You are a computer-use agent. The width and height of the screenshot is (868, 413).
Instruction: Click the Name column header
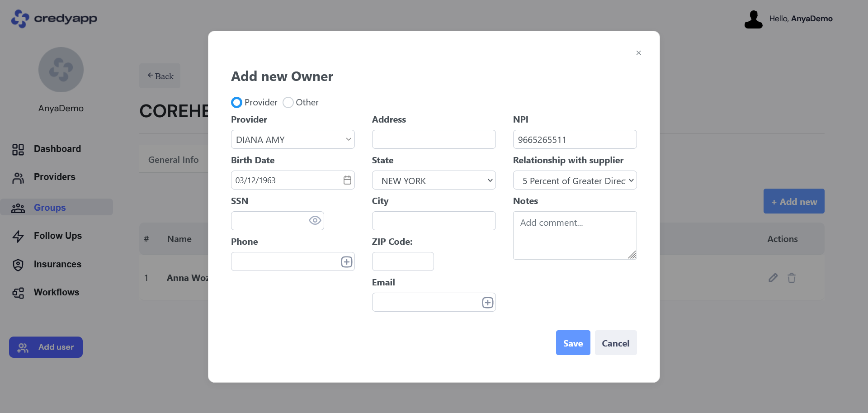pyautogui.click(x=179, y=239)
